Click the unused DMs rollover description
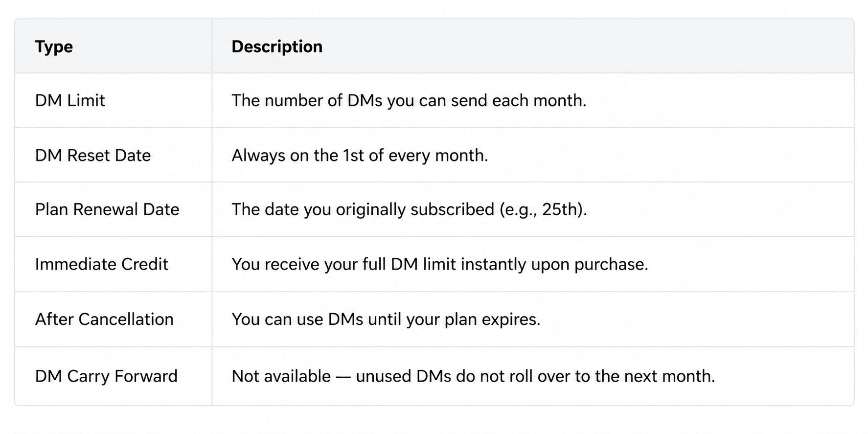868x434 pixels. [x=473, y=376]
